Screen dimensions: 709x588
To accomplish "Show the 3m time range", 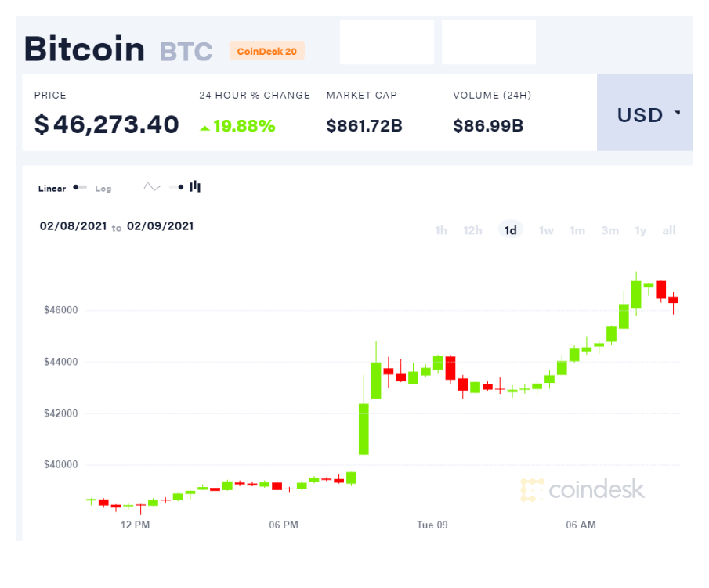I will point(610,230).
